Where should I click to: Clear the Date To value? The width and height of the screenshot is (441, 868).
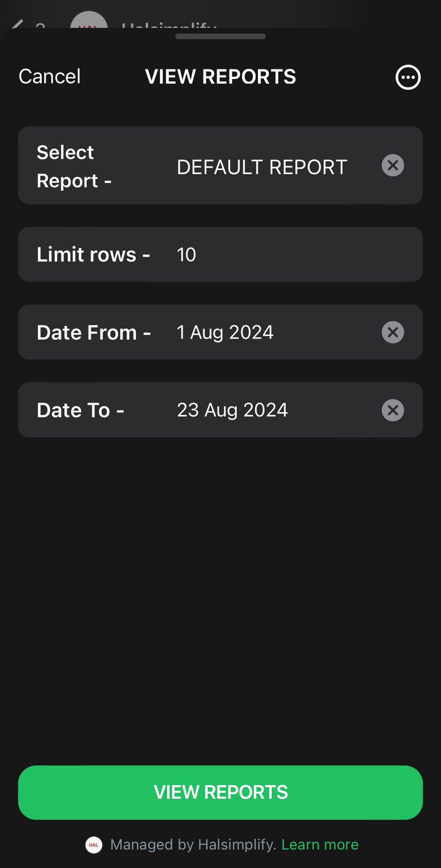(393, 410)
